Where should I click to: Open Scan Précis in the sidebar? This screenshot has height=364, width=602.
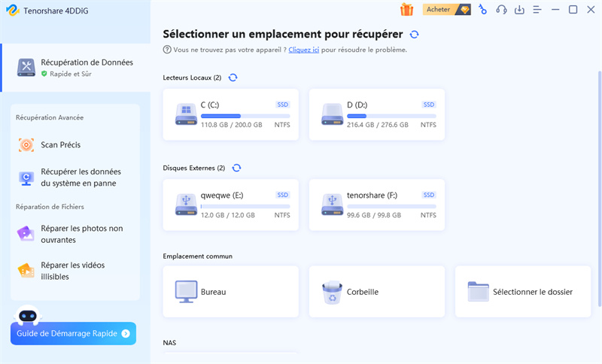(x=61, y=144)
